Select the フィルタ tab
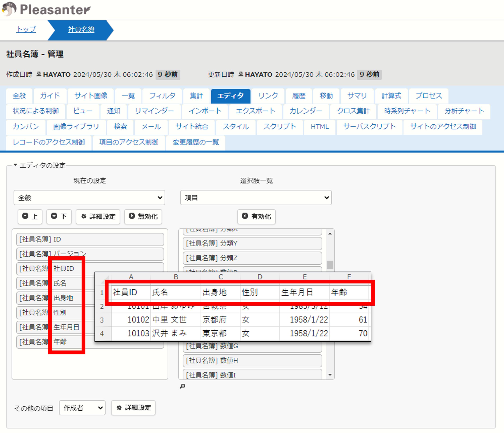This screenshot has height=433, width=504. point(162,96)
